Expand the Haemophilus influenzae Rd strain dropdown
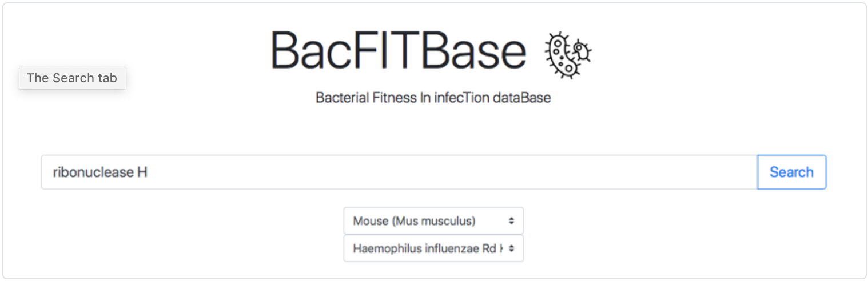The image size is (868, 281). 433,249
